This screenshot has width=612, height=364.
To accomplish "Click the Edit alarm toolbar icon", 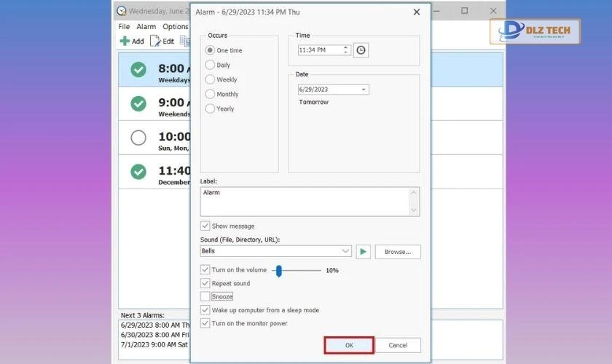I will point(155,41).
